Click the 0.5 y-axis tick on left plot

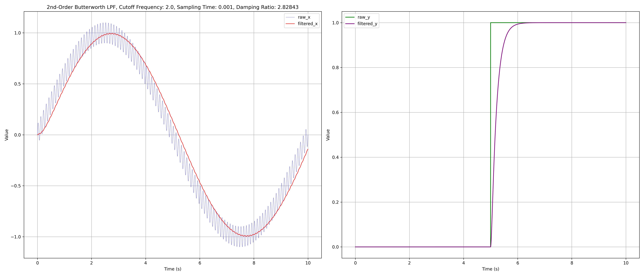pyautogui.click(x=17, y=84)
